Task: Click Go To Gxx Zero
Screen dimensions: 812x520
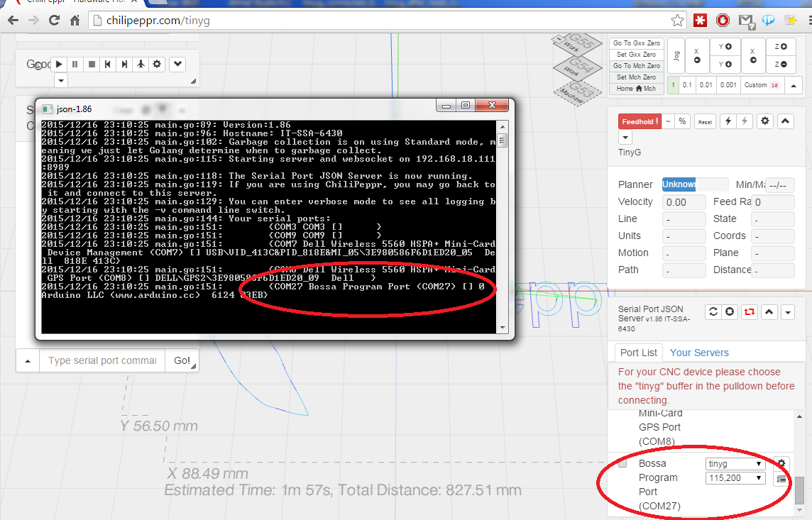Action: 637,43
